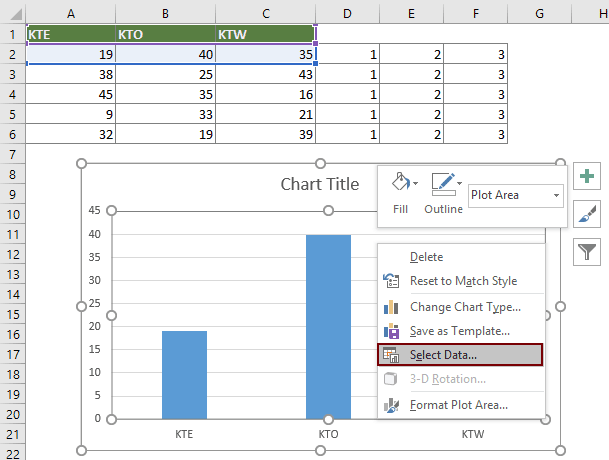
Task: Choose Change Chart Type from context menu
Action: 460,307
